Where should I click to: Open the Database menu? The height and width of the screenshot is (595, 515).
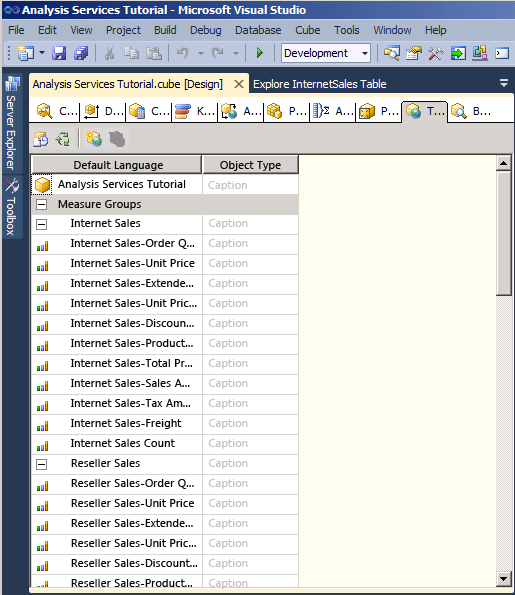(x=258, y=30)
